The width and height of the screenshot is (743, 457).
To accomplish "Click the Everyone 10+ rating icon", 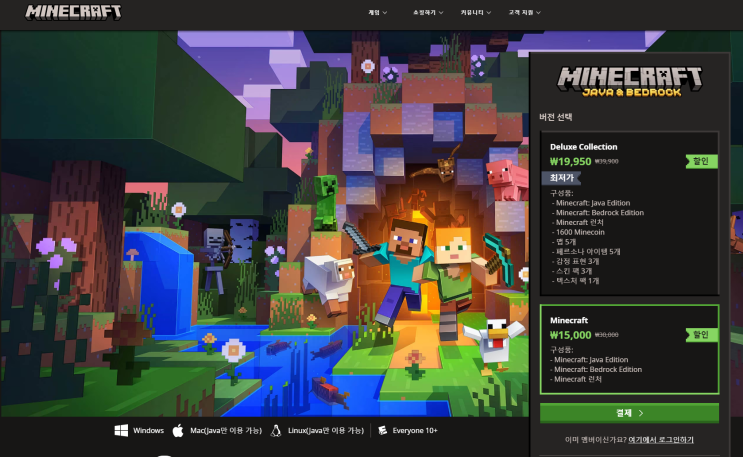I will coord(382,430).
